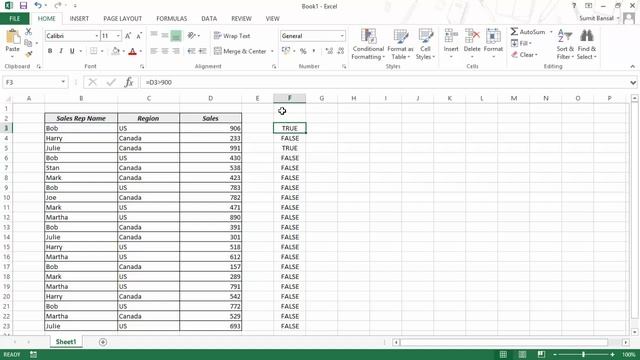Click the Format Painter brush icon
640x360 pixels.
[x=28, y=54]
